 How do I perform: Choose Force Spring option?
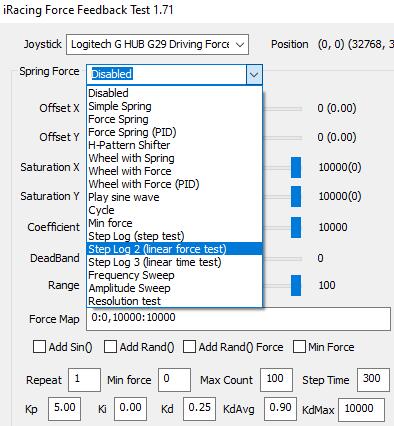(174, 119)
